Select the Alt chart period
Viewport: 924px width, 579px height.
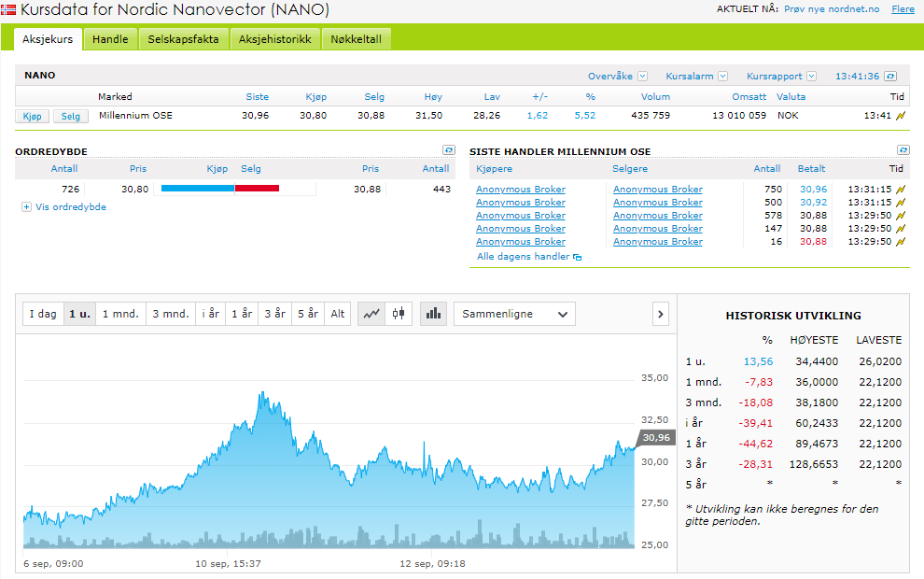[x=338, y=314]
